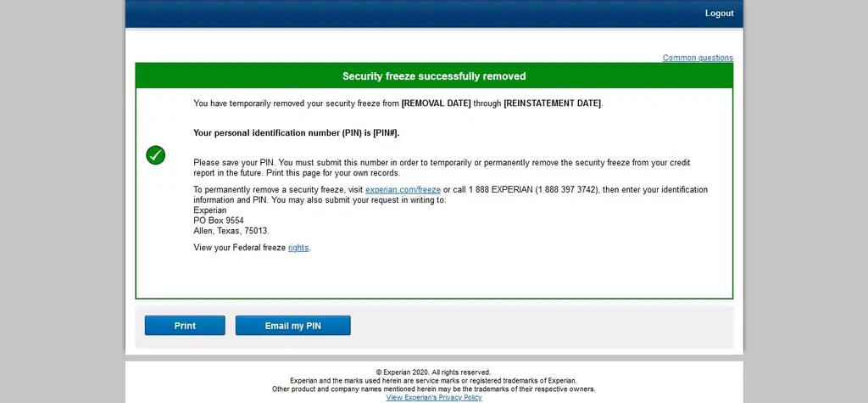Screen dimensions: 868x403
Task: Click the green success checkmark icon
Action: 156,155
